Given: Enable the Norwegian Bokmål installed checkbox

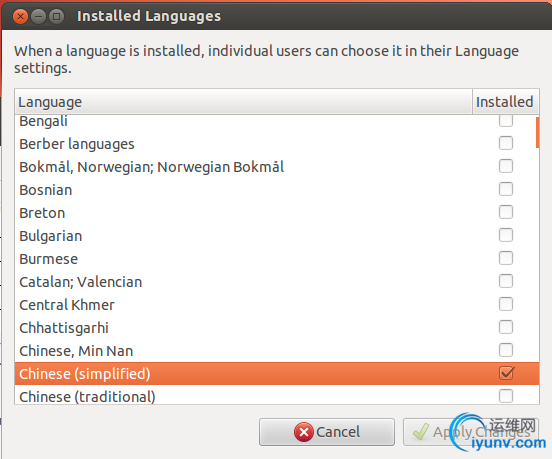Looking at the screenshot, I should coord(506,166).
